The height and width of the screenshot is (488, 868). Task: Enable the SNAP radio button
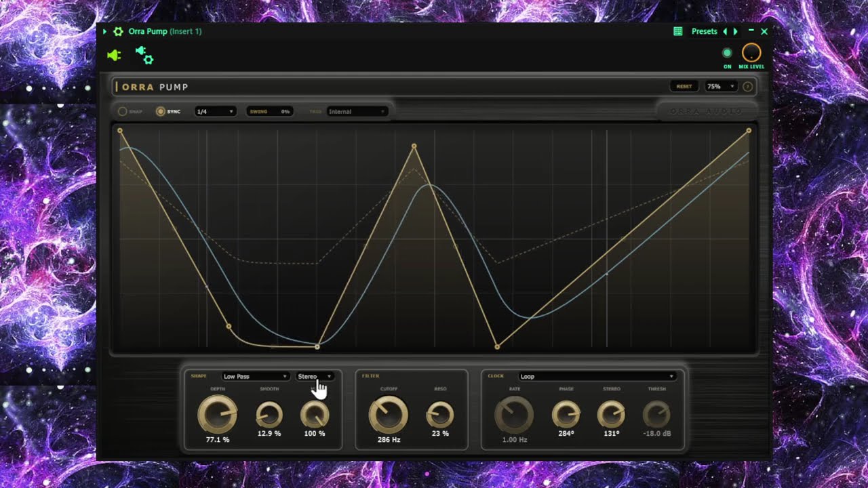[123, 111]
